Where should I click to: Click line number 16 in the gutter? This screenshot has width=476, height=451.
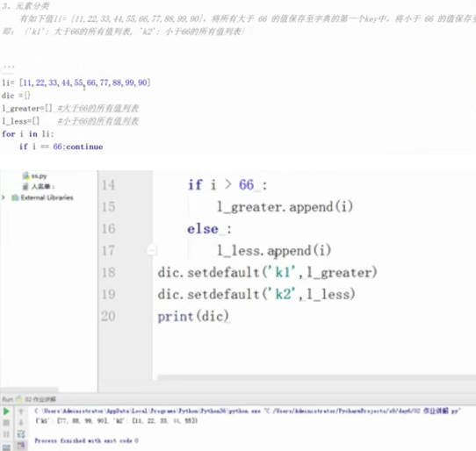coord(108,229)
